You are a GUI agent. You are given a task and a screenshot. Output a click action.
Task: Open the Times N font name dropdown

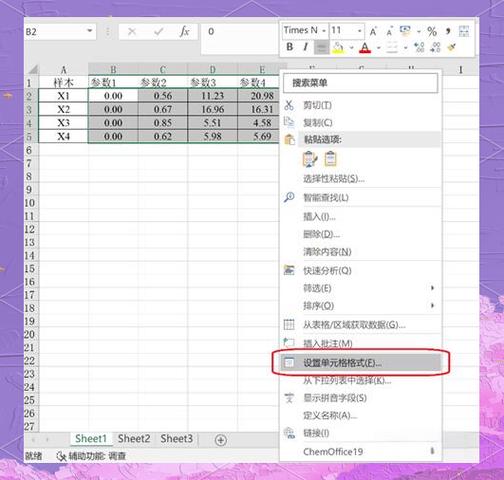pos(324,31)
